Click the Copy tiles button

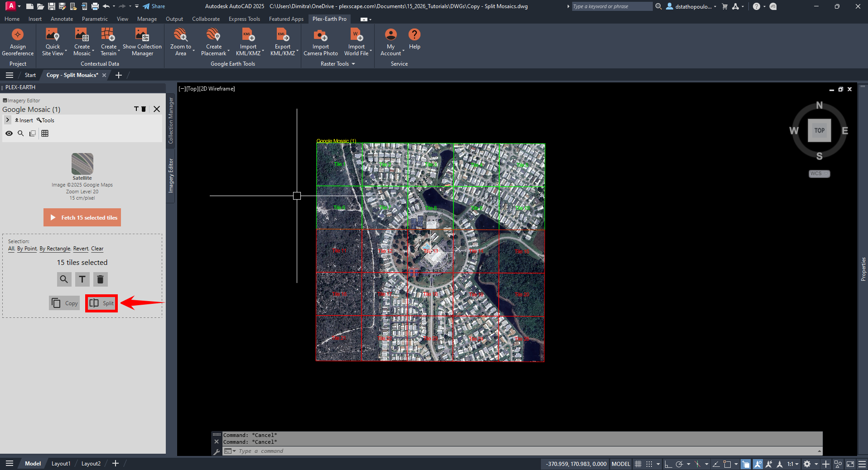(65, 303)
